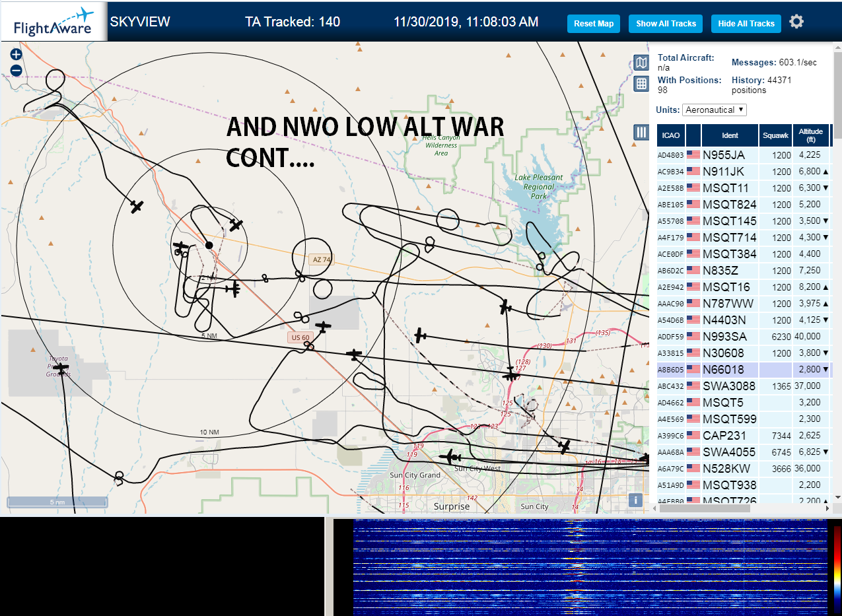Click the Lake Pleasant Regional Park label

539,187
